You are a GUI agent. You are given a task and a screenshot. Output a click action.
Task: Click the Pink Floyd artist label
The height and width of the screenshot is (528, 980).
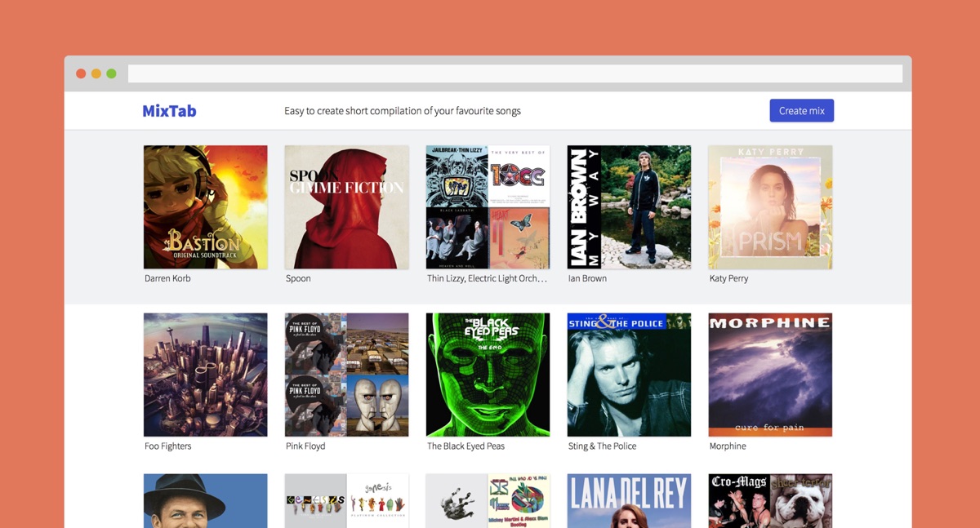(x=305, y=446)
